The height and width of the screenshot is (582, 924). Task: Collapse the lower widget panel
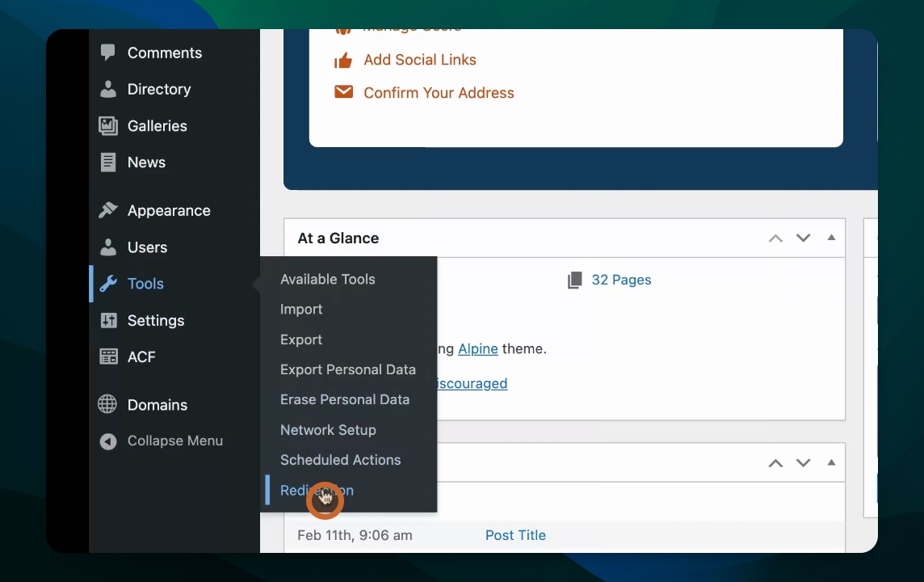831,463
